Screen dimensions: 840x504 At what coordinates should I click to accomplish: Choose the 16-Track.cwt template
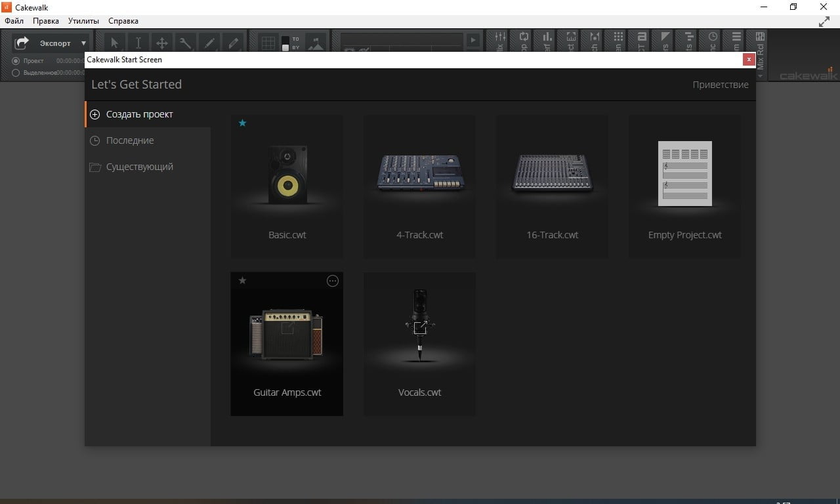point(552,186)
